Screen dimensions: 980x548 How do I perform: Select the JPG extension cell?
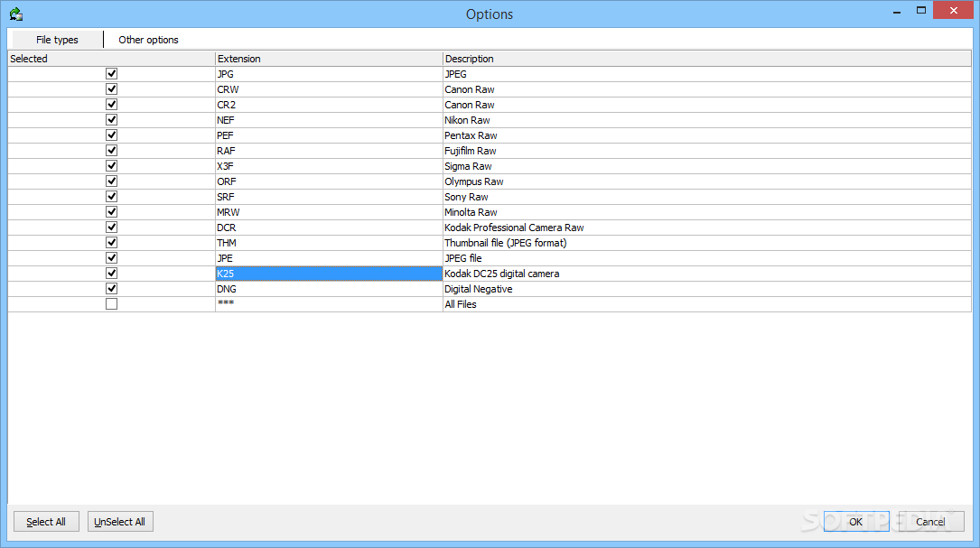coord(329,74)
